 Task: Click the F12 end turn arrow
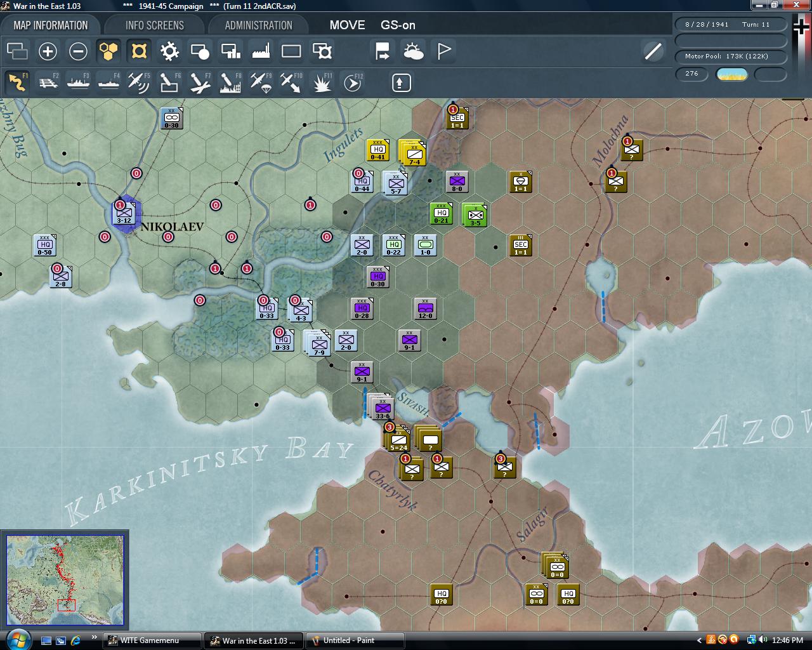pos(352,83)
